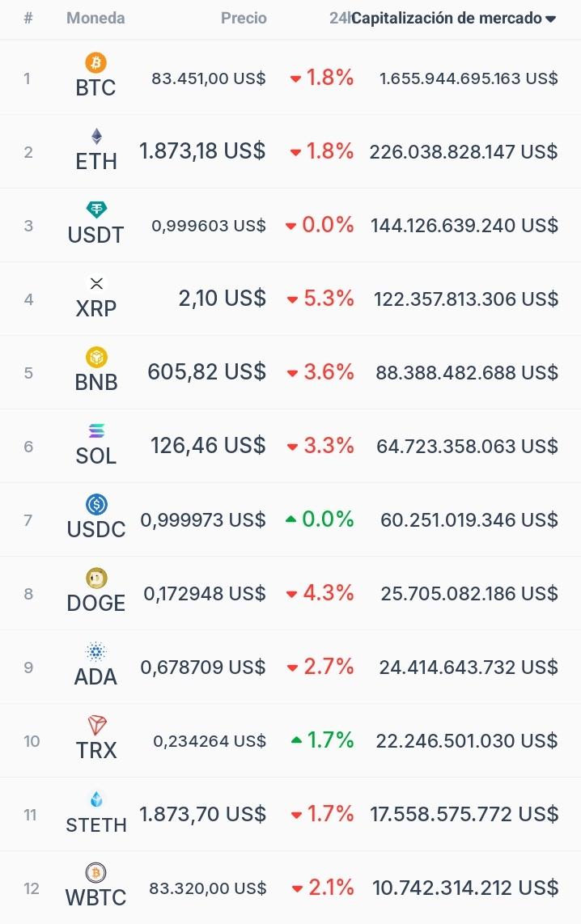Image resolution: width=581 pixels, height=924 pixels.
Task: Select the Tether USDT icon
Action: coord(96,210)
